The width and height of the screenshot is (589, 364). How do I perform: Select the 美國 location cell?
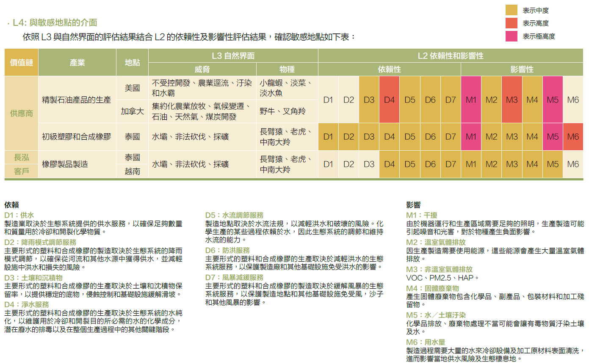(x=132, y=88)
